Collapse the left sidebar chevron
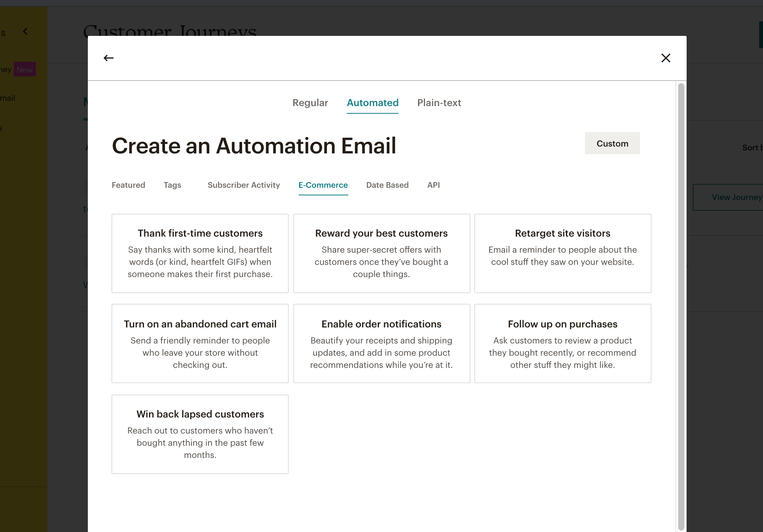The image size is (763, 532). 25,32
